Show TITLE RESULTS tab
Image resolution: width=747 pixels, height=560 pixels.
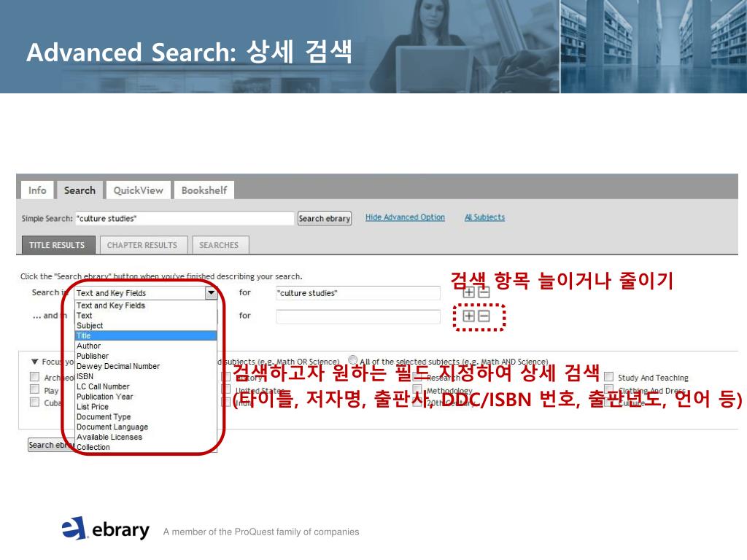pos(57,245)
